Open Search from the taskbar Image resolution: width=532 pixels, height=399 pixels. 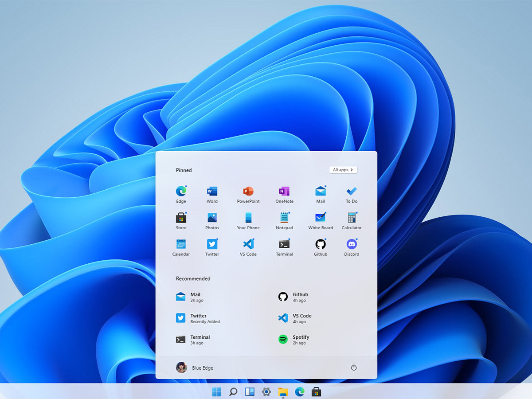(233, 391)
